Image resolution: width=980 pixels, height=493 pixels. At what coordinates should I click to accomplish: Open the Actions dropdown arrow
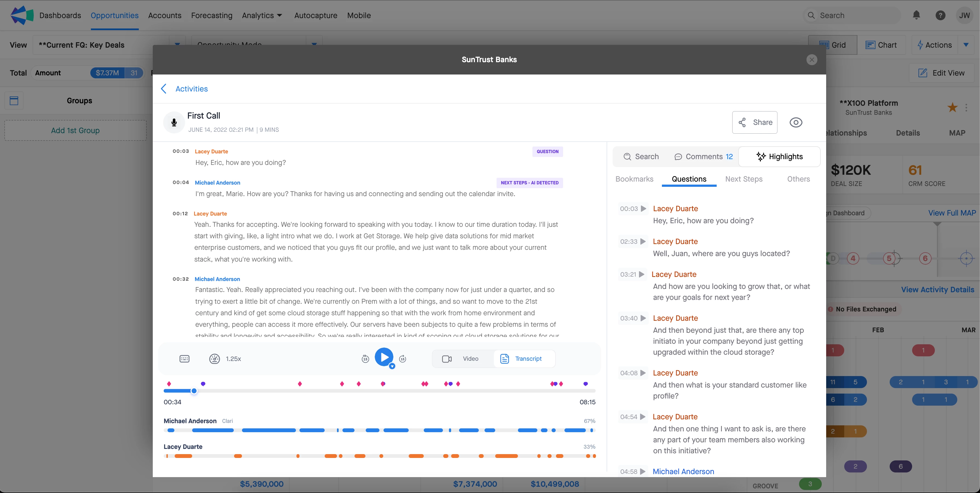click(x=966, y=45)
